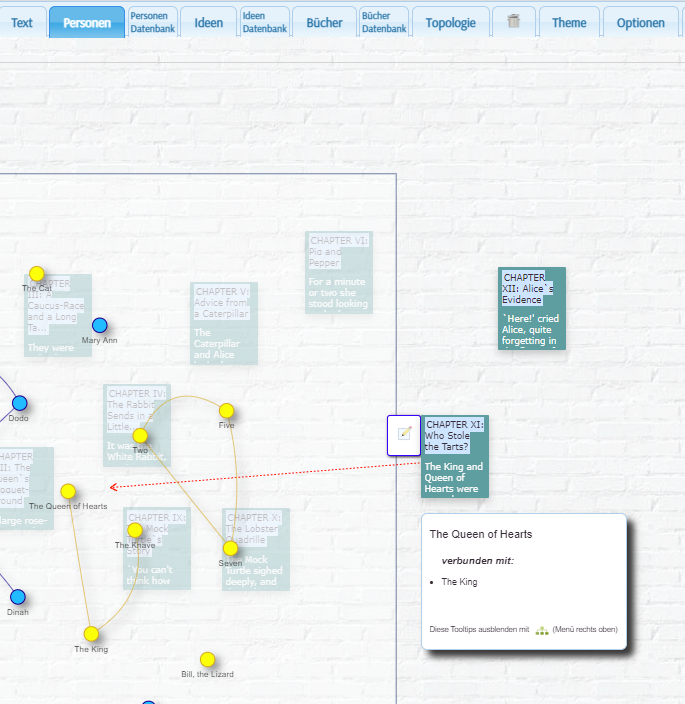Select The Queen of Hearts yellow node
The height and width of the screenshot is (704, 685).
pyautogui.click(x=68, y=491)
